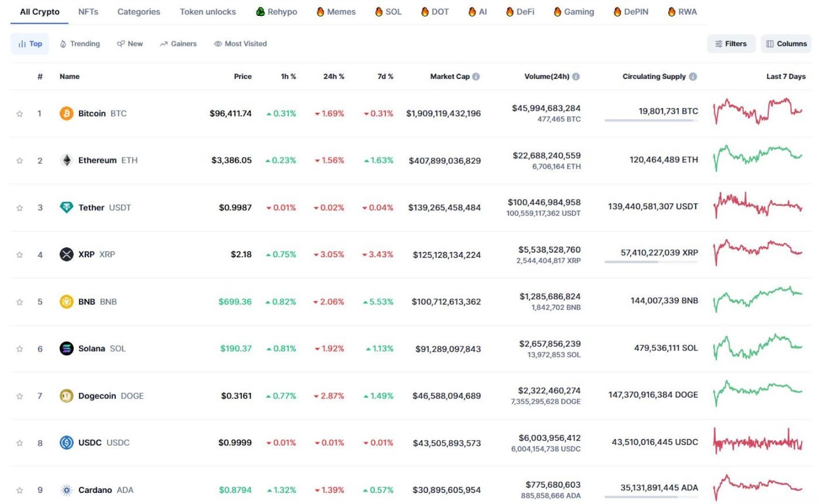Click the Solana coin logo

66,348
